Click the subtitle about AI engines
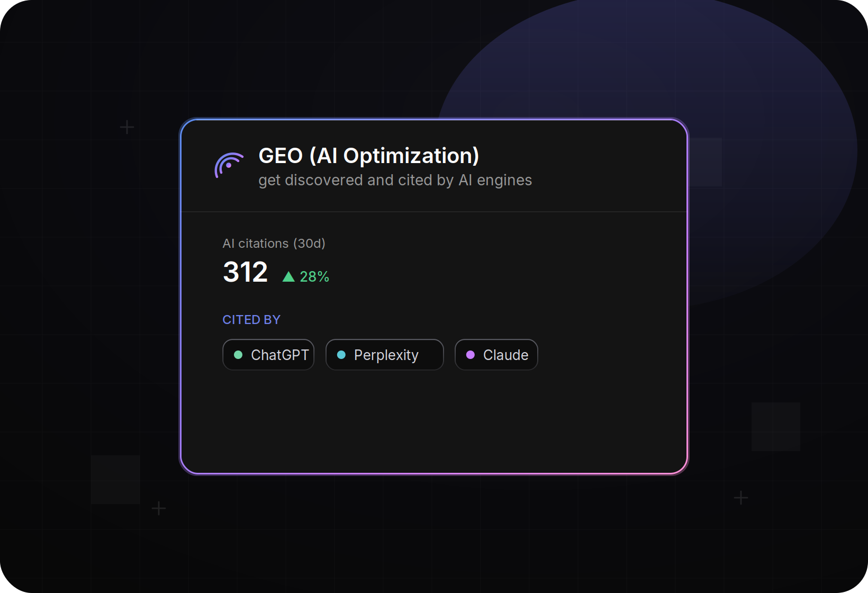The image size is (868, 593). [x=395, y=181]
